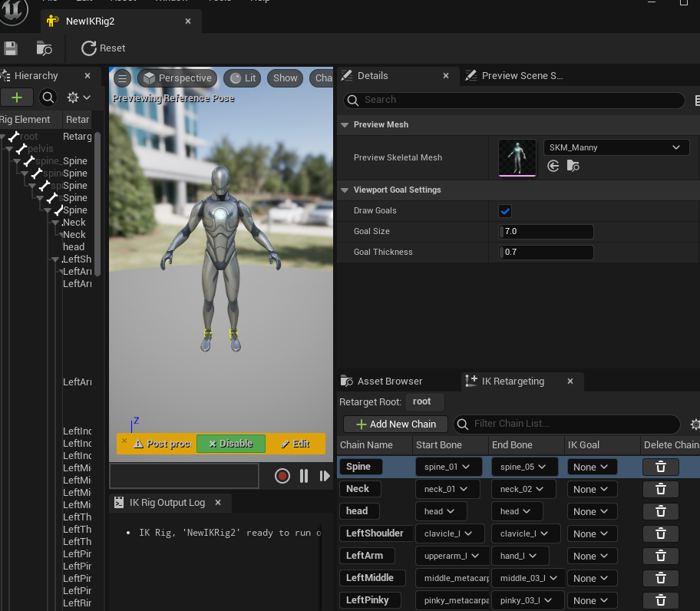The width and height of the screenshot is (700, 611).
Task: Select the head bone in hierarchy
Action: (74, 247)
